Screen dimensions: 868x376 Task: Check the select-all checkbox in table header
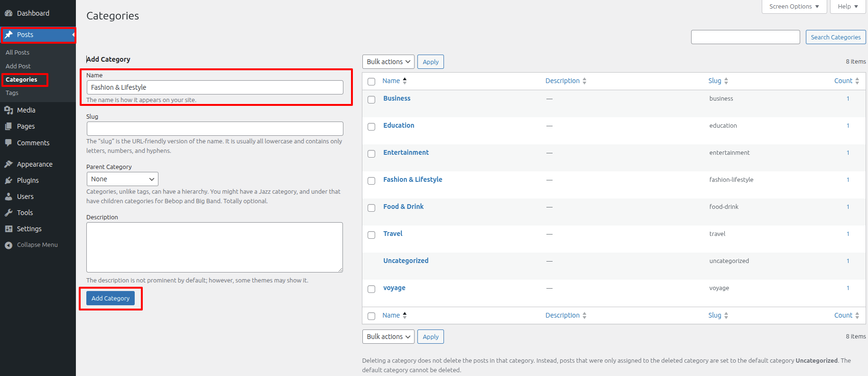(371, 82)
